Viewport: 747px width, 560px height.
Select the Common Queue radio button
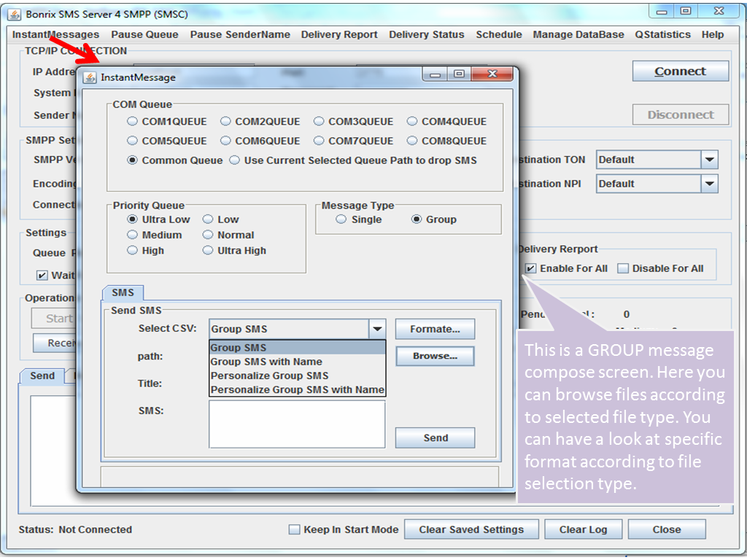click(x=132, y=160)
